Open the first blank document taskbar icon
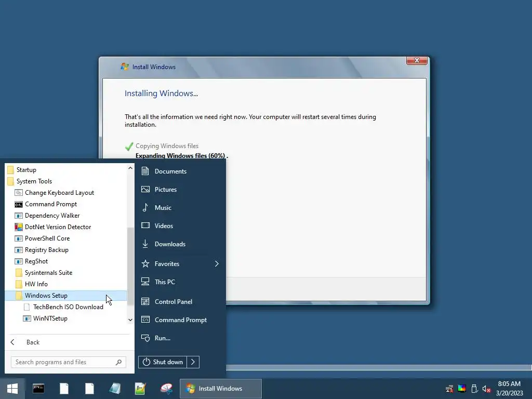This screenshot has width=532, height=399. tap(64, 389)
